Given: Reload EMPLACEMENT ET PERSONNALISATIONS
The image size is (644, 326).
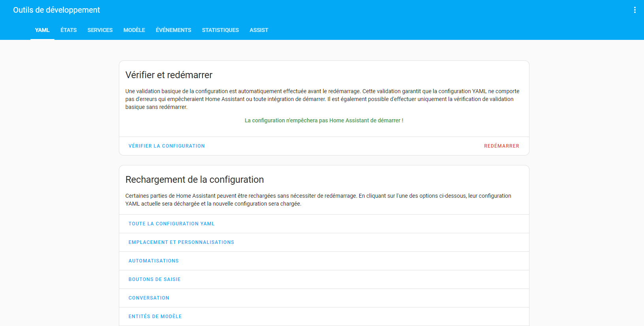Looking at the screenshot, I should click(181, 242).
